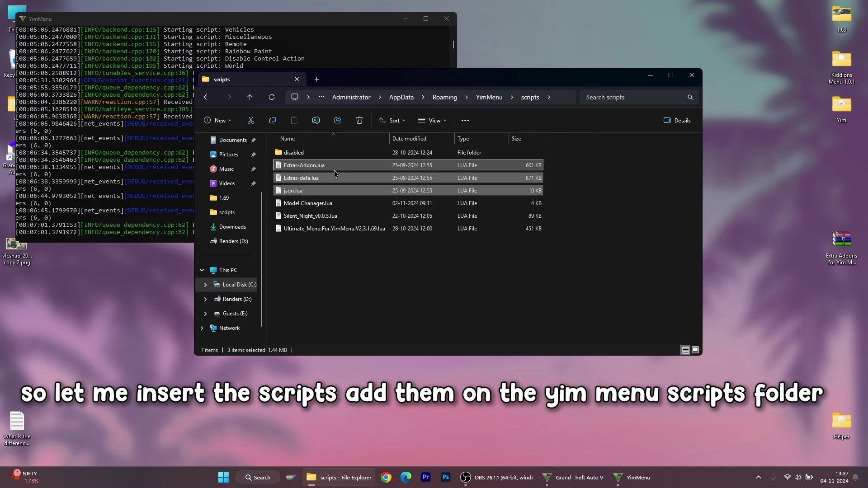Click the search magnifier icon
This screenshot has width=868, height=488.
pyautogui.click(x=690, y=97)
